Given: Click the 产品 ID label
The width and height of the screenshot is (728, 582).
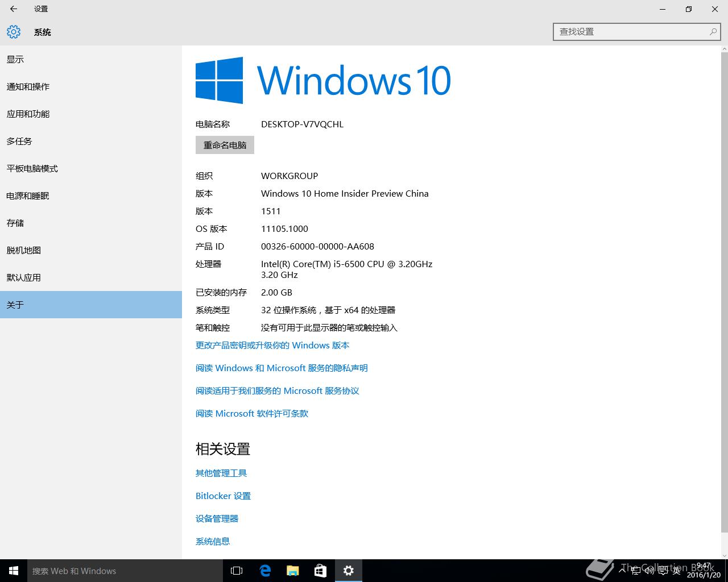Looking at the screenshot, I should (x=210, y=246).
